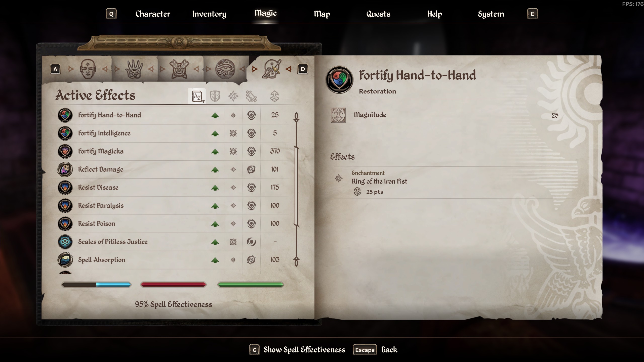Select the head-shaped spell category icon
Viewport: 644px width, 362px height.
[88, 69]
